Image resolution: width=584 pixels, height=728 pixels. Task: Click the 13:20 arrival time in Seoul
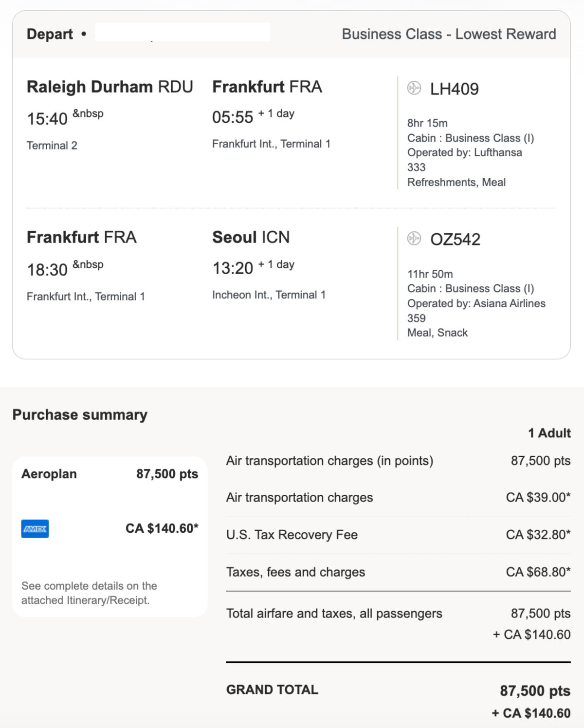tap(233, 268)
